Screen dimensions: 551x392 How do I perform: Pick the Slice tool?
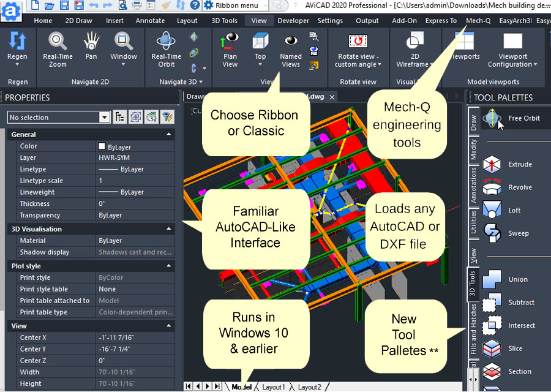(x=503, y=349)
